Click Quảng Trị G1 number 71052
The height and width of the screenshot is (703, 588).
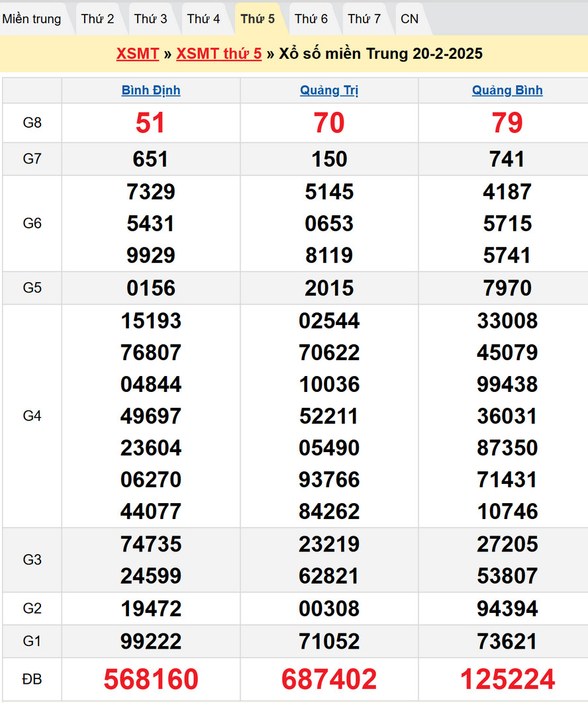pyautogui.click(x=329, y=641)
